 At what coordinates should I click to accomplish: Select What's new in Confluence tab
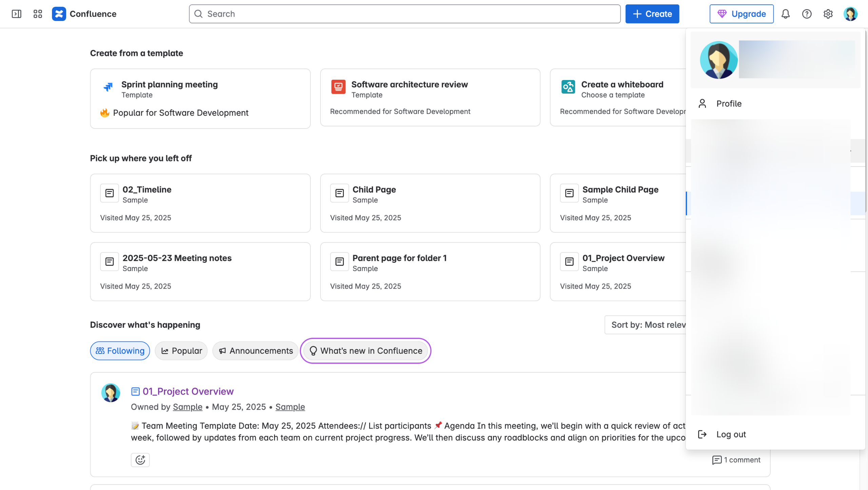click(366, 351)
